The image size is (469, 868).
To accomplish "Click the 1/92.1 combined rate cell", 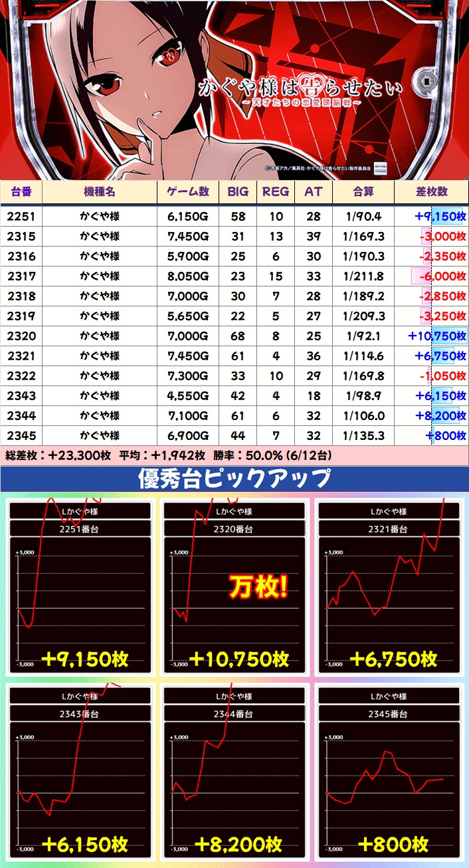I will click(x=363, y=336).
